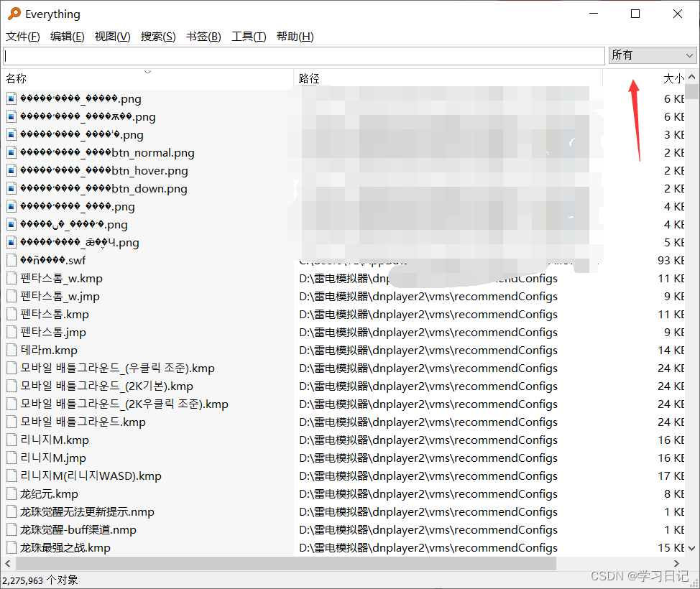
Task: Click file icon of 龙纪元.kmp
Action: tap(11, 493)
